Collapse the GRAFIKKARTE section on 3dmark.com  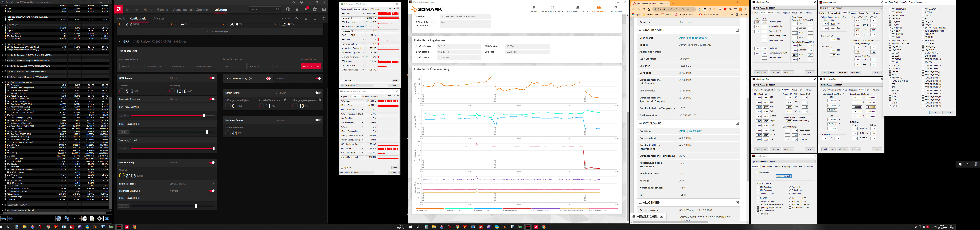(737, 30)
